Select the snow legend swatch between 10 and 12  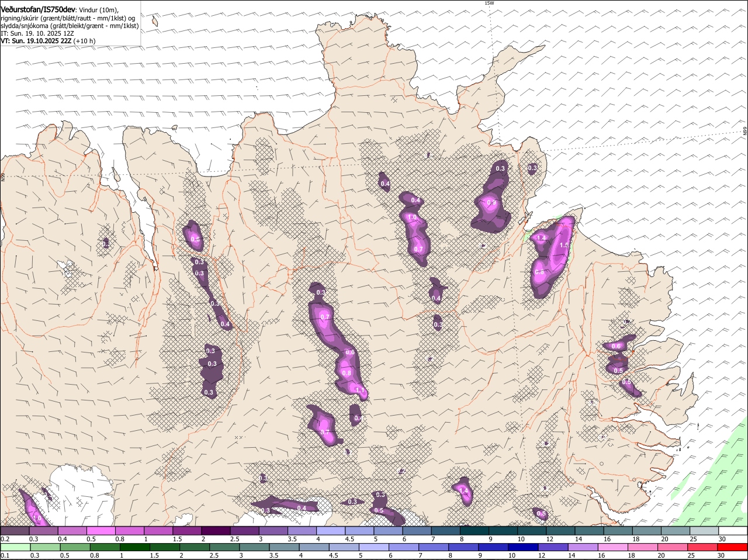tap(532, 531)
